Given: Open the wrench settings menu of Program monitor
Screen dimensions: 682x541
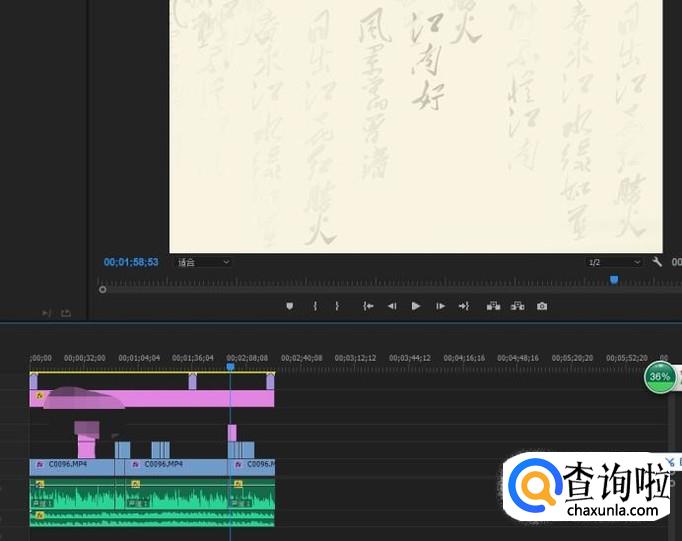Looking at the screenshot, I should [x=657, y=262].
